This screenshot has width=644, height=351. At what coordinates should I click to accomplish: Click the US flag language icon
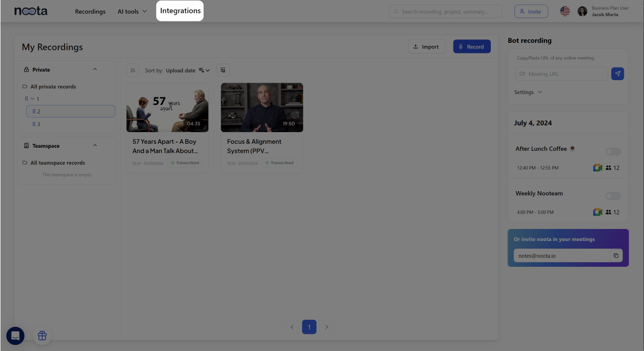coord(565,11)
